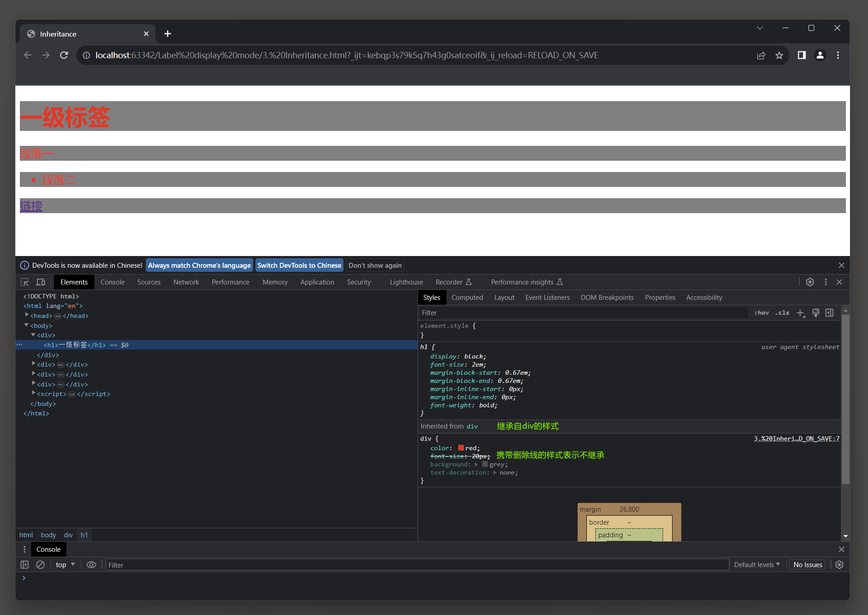Click Always match Chrome's language button
This screenshot has height=615, width=868.
[200, 266]
